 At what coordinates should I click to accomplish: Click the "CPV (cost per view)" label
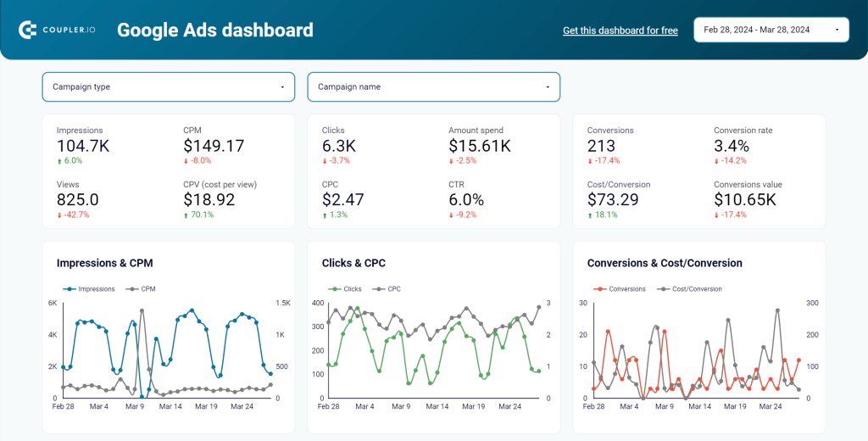pos(220,185)
